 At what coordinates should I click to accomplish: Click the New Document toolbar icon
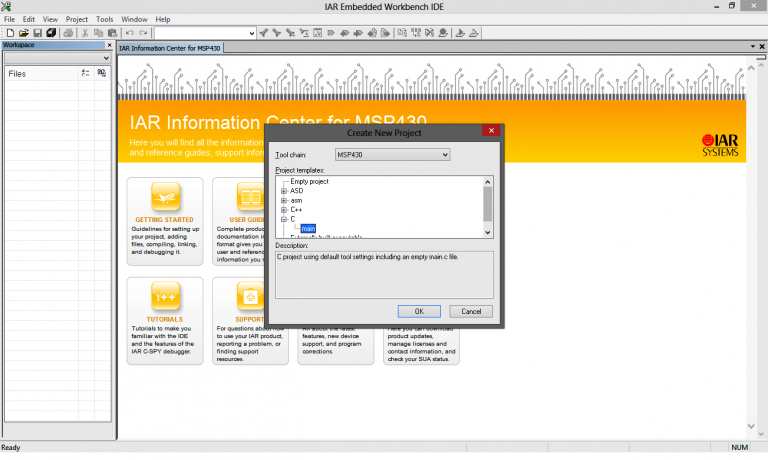point(10,33)
